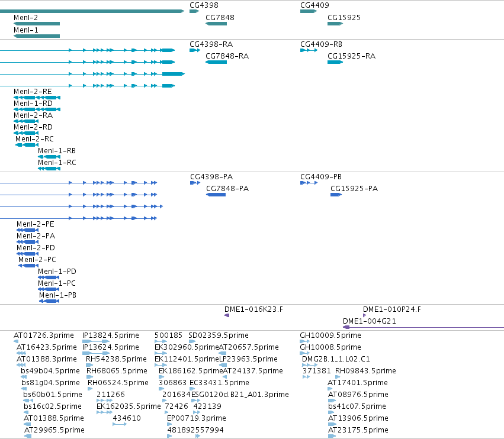Image resolution: width=504 pixels, height=439 pixels.
Task: Select the Menl-1-RB transcript label
Action: coord(57,151)
